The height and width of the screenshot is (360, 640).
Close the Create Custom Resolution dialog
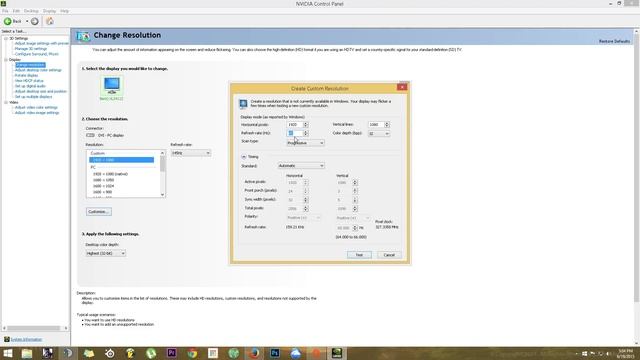[x=402, y=87]
